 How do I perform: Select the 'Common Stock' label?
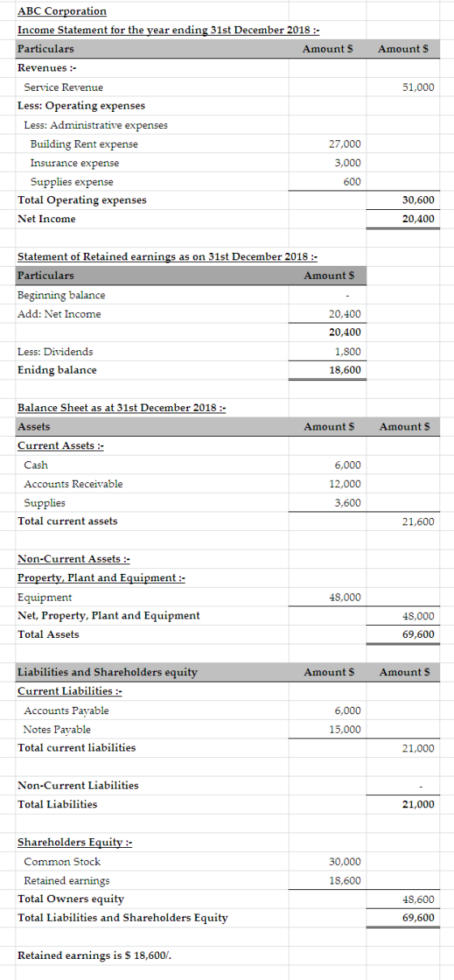(62, 862)
